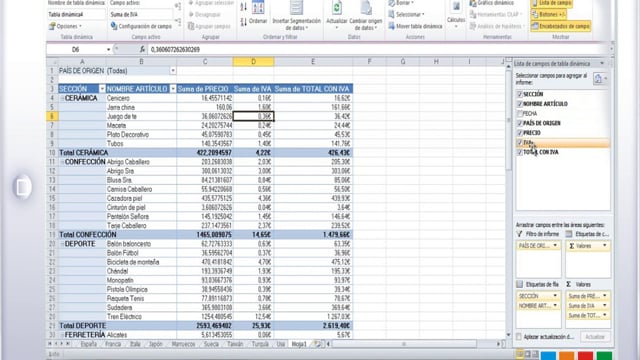Select the Hoja1 sheet tab
This screenshot has height=360, width=640.
click(299, 344)
